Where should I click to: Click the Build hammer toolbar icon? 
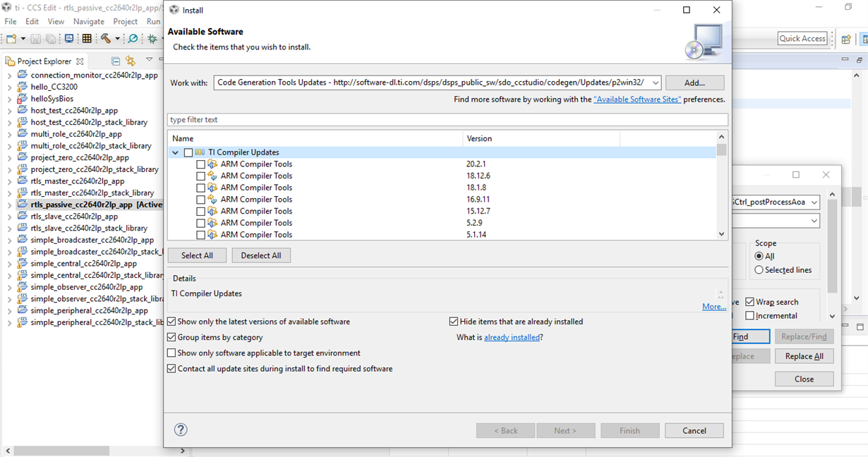[x=105, y=39]
